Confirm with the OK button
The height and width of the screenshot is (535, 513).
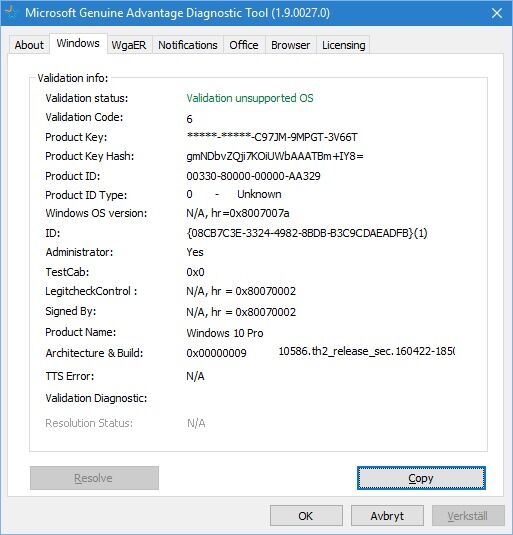pyautogui.click(x=306, y=516)
